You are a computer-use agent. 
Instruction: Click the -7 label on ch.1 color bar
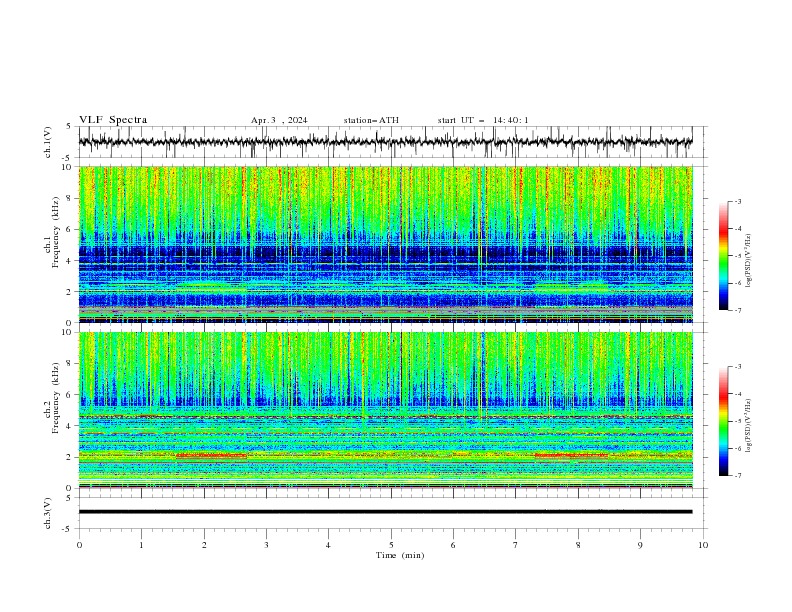pyautogui.click(x=737, y=310)
